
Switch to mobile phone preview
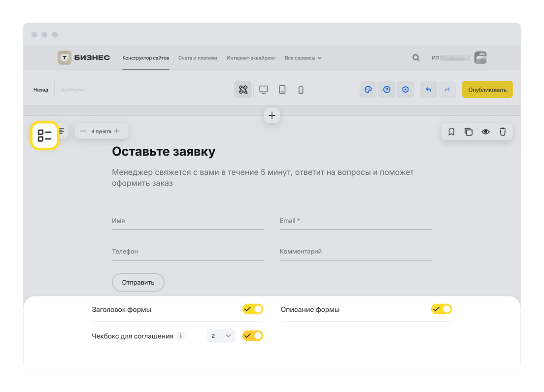pyautogui.click(x=301, y=90)
